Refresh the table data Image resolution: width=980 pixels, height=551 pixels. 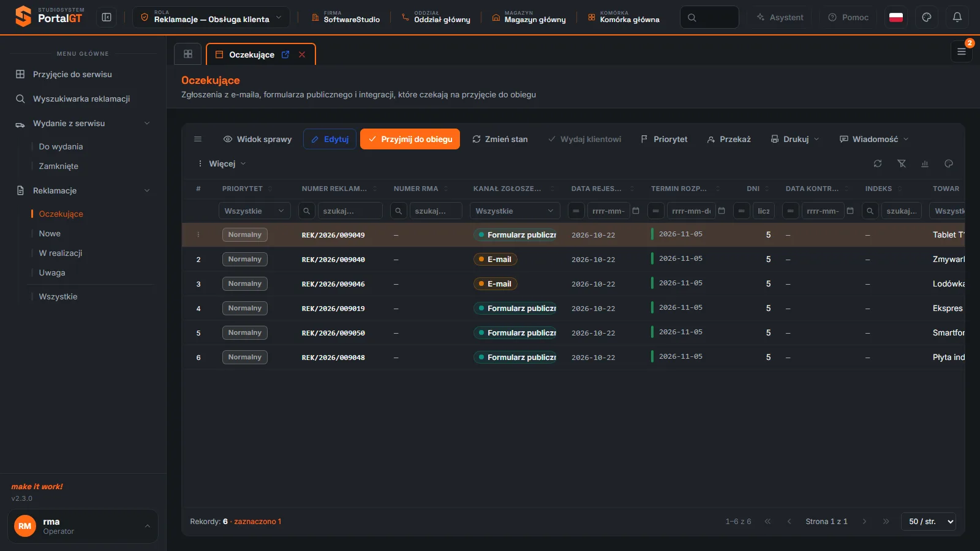[x=878, y=163]
